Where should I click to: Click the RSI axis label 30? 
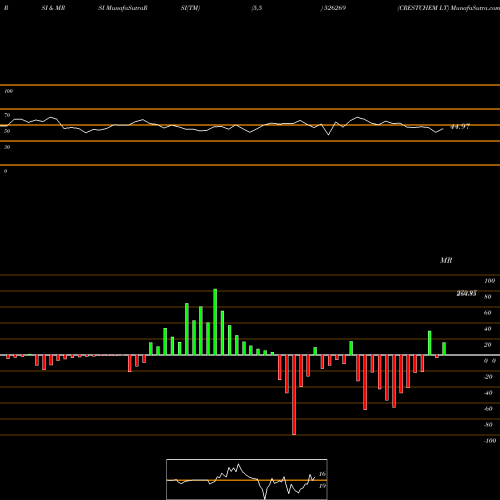[7, 147]
